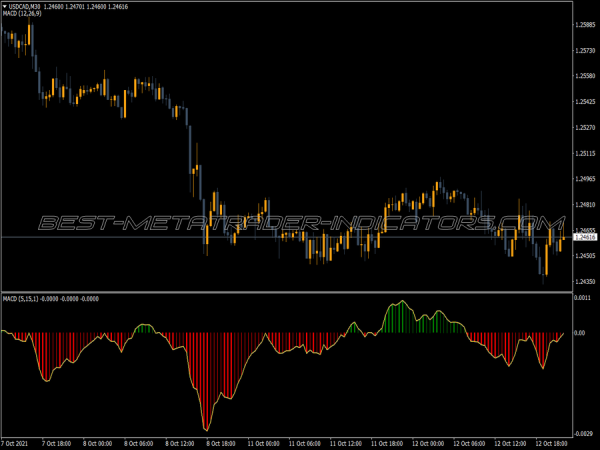Click price level 1.24810 on the scale
600x450 pixels.
(585, 205)
